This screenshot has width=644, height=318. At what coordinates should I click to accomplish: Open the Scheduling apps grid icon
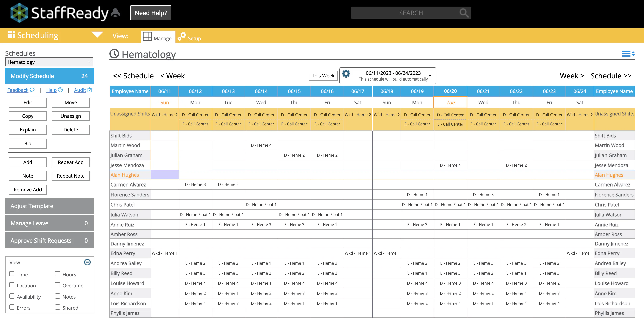11,35
